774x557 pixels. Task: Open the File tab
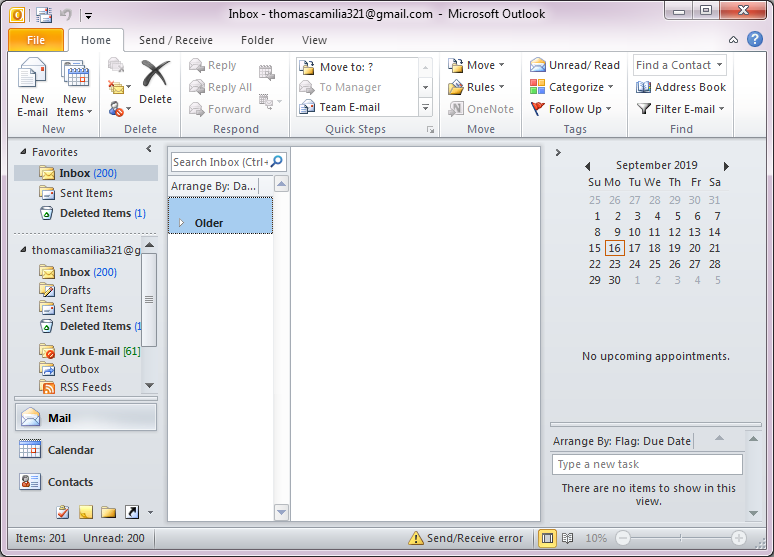(36, 40)
